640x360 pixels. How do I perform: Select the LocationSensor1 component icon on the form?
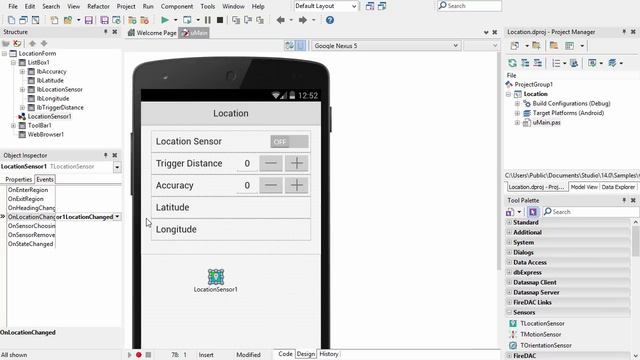pos(216,277)
